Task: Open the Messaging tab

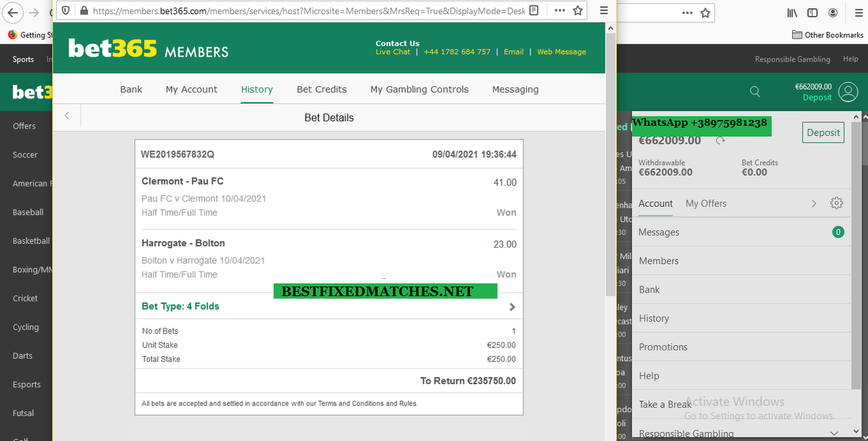Action: tap(515, 89)
